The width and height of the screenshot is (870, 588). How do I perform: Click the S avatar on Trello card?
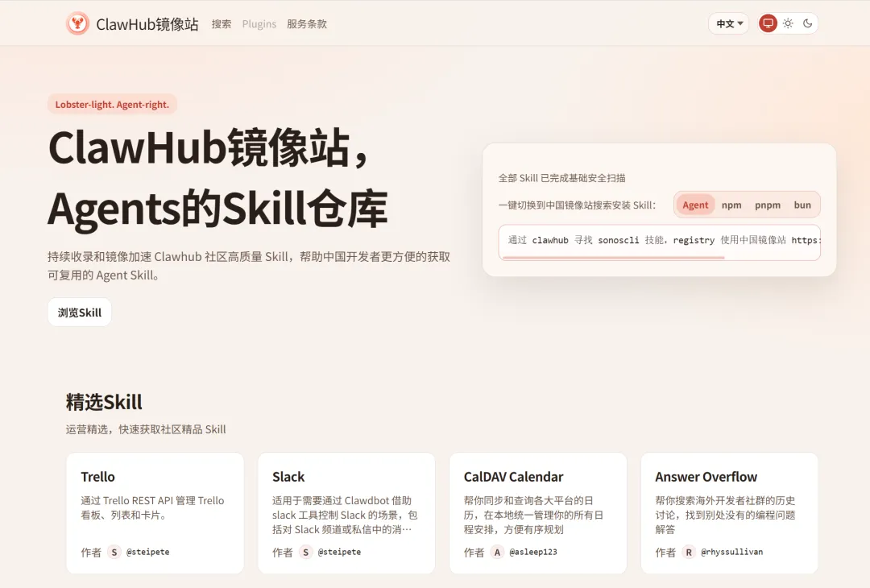(114, 552)
